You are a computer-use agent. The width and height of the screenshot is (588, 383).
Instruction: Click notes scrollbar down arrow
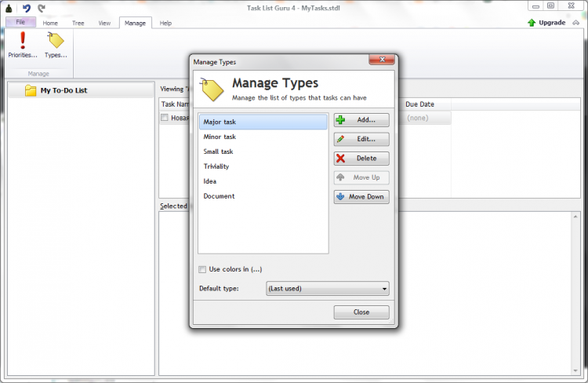(575, 370)
